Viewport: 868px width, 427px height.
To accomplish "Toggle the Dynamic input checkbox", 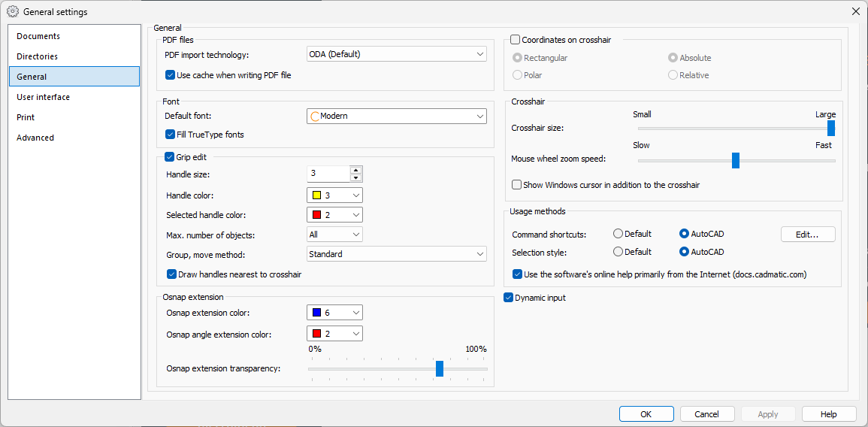I will pos(508,298).
